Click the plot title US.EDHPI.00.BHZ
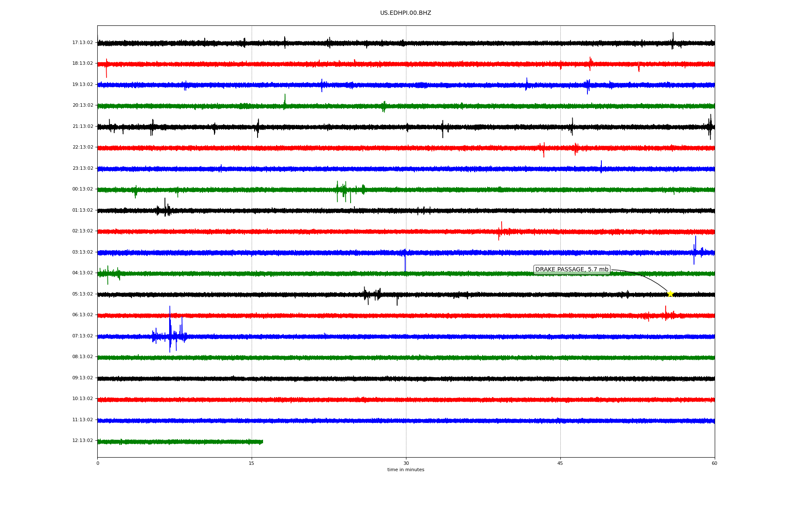The image size is (812, 508). coord(406,13)
